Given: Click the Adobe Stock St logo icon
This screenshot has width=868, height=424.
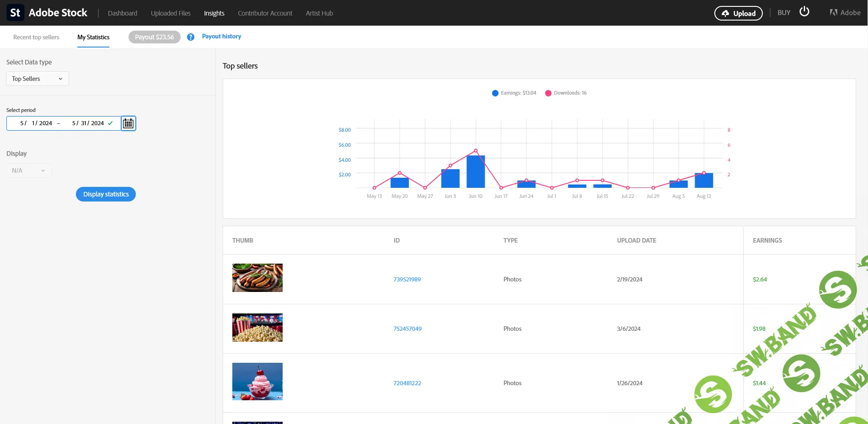Looking at the screenshot, I should coord(15,13).
